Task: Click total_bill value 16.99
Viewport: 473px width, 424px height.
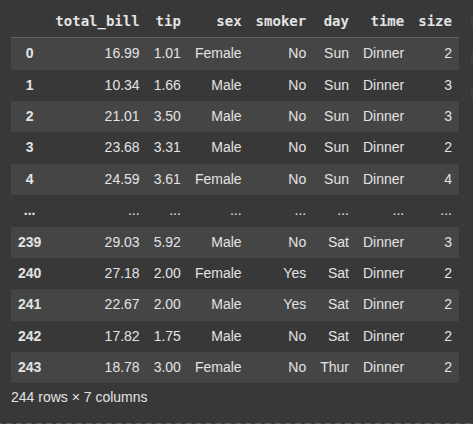Action: tap(122, 53)
